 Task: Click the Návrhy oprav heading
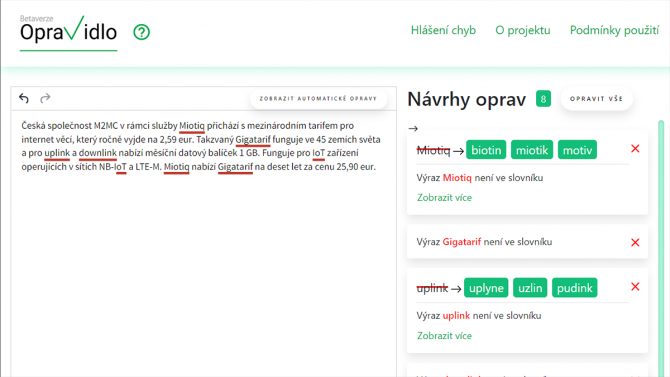click(467, 99)
